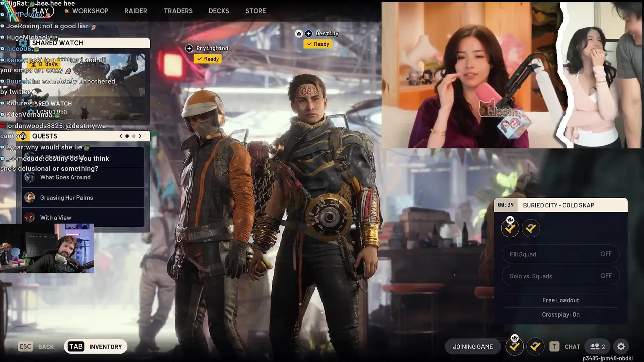Open INVENTORY from bottom bar
The width and height of the screenshot is (644, 362).
click(x=105, y=347)
